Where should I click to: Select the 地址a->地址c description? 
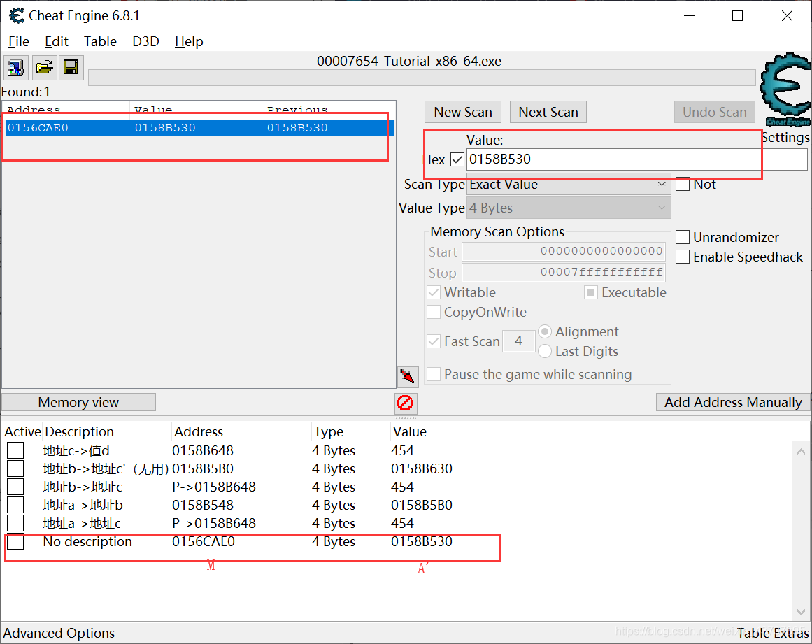[x=82, y=523]
